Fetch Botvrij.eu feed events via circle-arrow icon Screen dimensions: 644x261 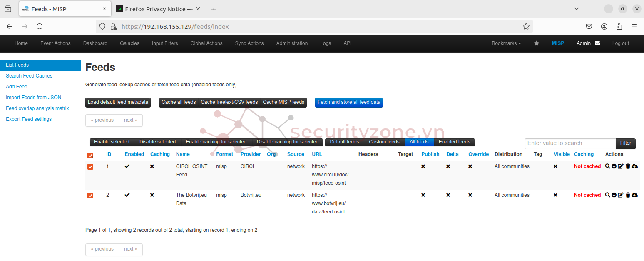coord(614,195)
